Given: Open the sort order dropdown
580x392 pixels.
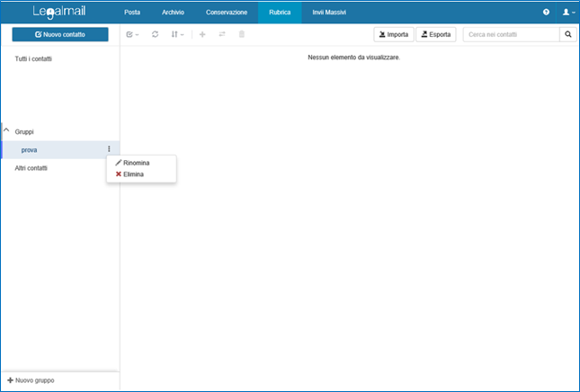Looking at the screenshot, I should pyautogui.click(x=177, y=34).
